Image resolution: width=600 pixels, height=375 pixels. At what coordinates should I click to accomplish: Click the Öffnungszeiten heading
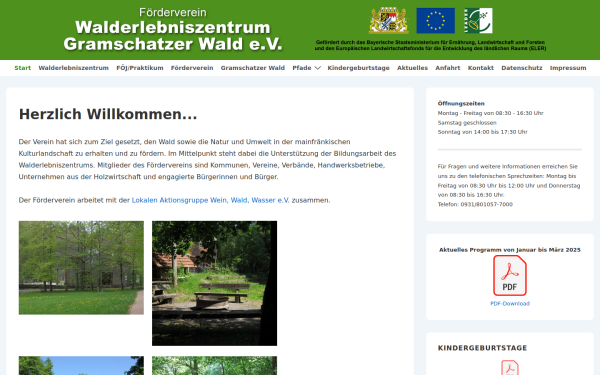(x=461, y=103)
